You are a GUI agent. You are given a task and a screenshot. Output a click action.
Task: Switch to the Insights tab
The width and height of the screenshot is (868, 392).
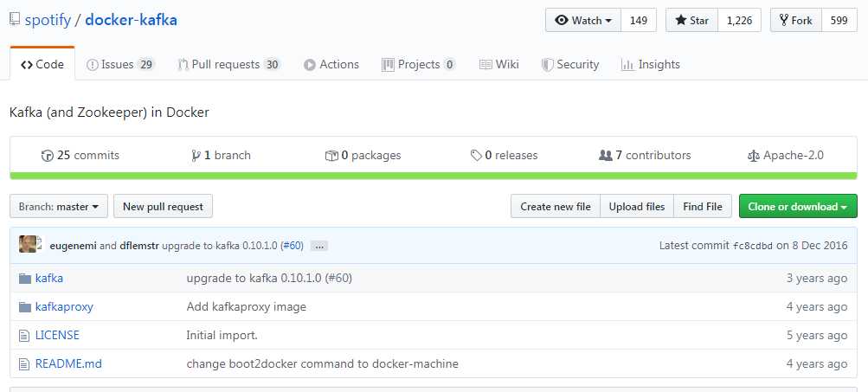point(651,64)
